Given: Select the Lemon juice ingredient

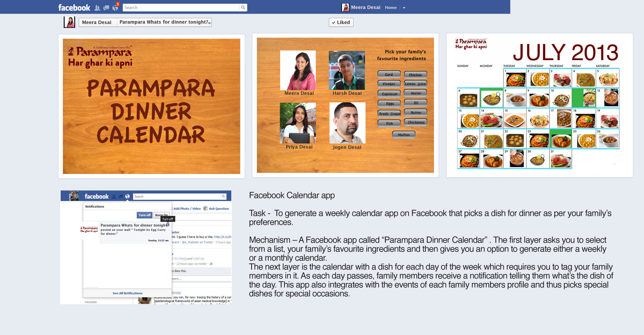Looking at the screenshot, I should tap(415, 84).
